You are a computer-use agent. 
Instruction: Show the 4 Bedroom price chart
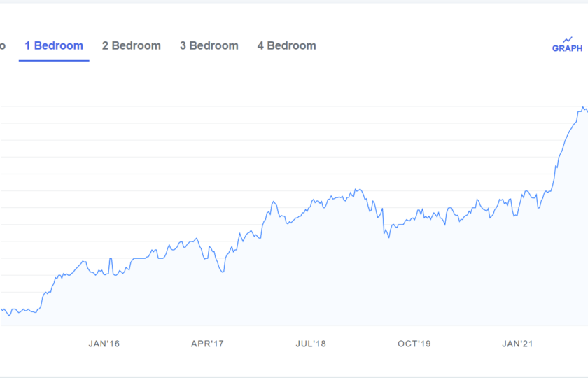(x=286, y=45)
